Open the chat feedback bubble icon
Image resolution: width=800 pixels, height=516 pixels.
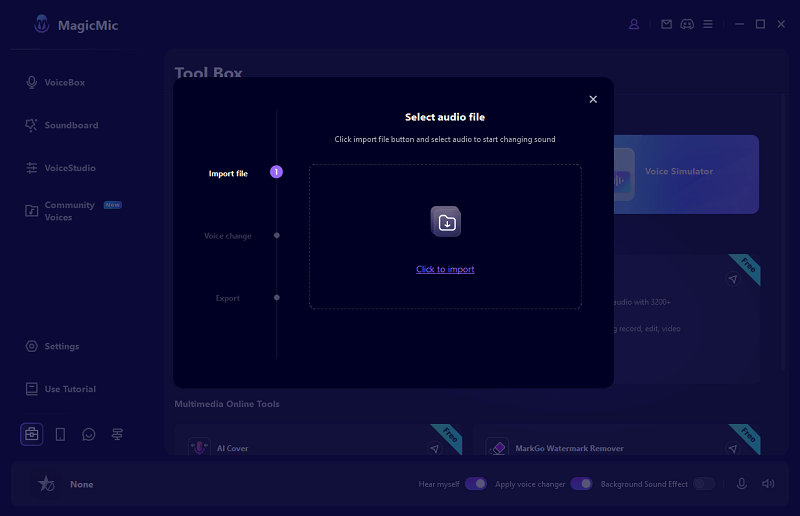(89, 434)
